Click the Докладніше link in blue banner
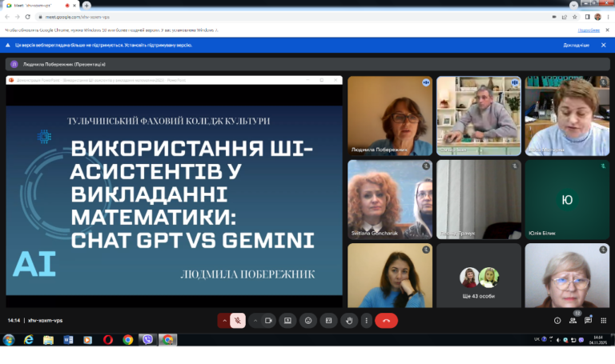Image resolution: width=615 pixels, height=364 pixels. [577, 45]
